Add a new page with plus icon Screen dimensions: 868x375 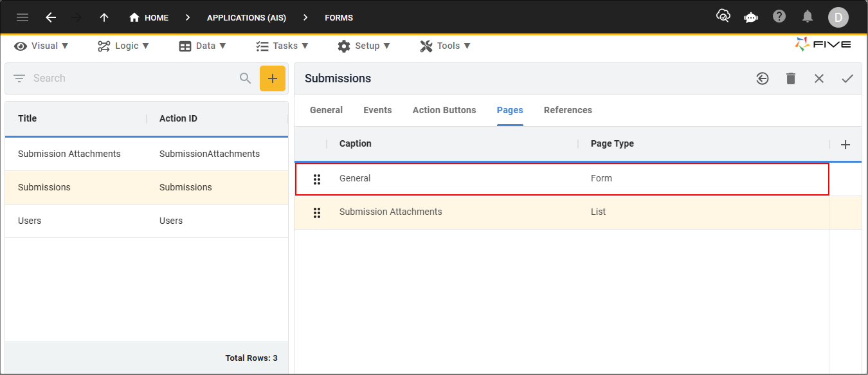coord(845,145)
